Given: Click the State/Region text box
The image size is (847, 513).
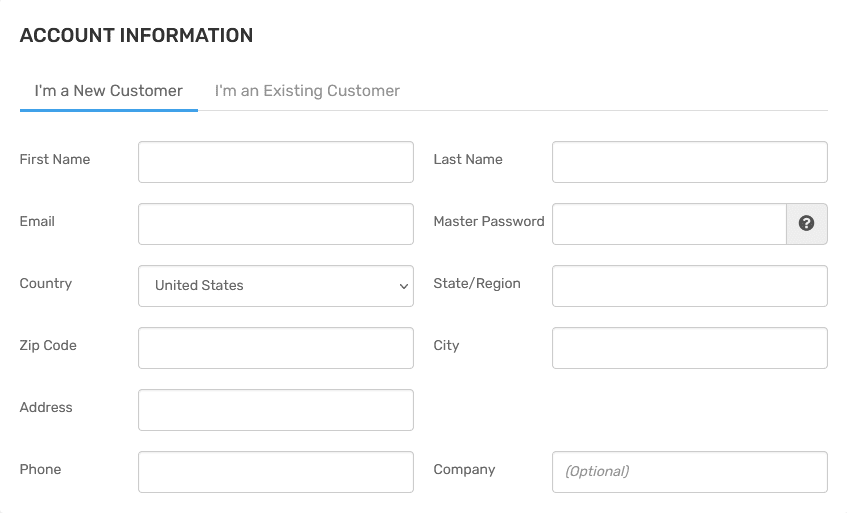Looking at the screenshot, I should tap(689, 286).
